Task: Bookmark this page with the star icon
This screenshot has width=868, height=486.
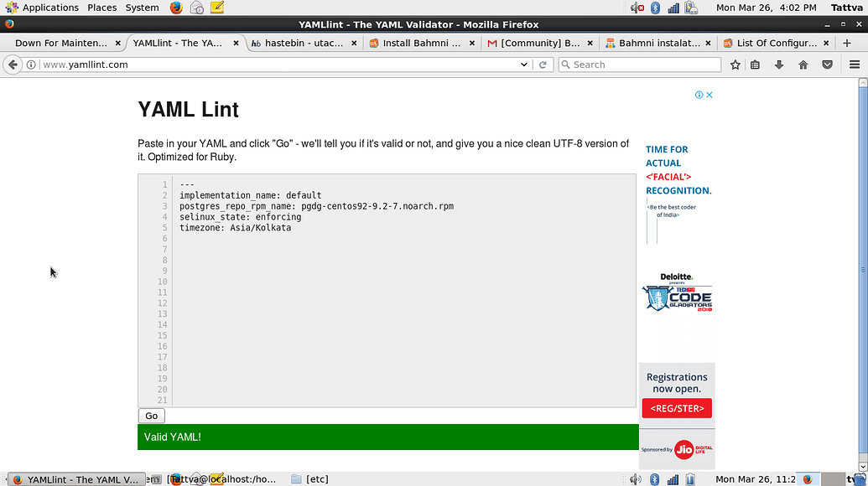Action: [735, 65]
